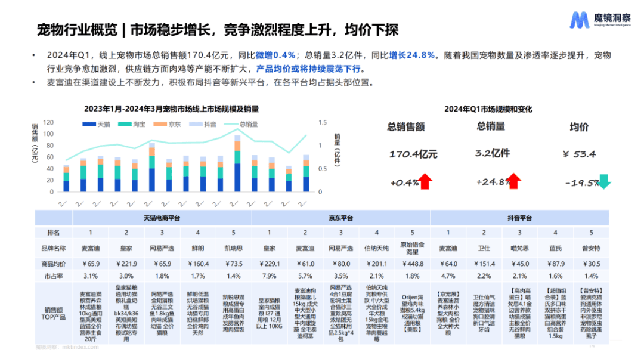Select the 市占率 row label
The height and width of the screenshot is (362, 644).
coord(53,276)
